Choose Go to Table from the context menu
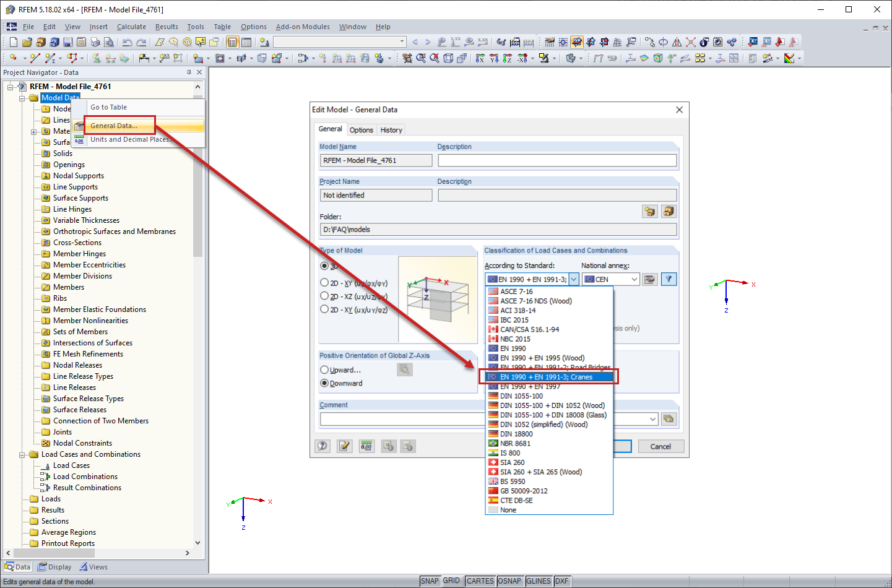892x588 pixels. (x=110, y=108)
